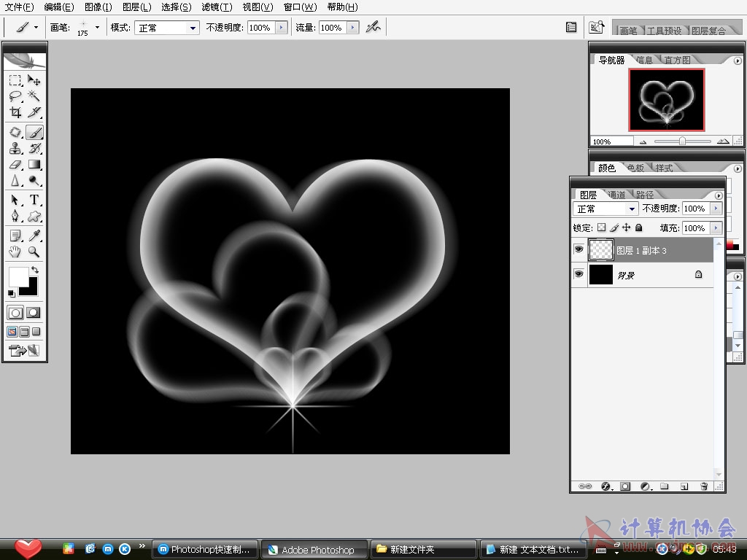Open the 图像 menu
747x560 pixels.
[98, 7]
